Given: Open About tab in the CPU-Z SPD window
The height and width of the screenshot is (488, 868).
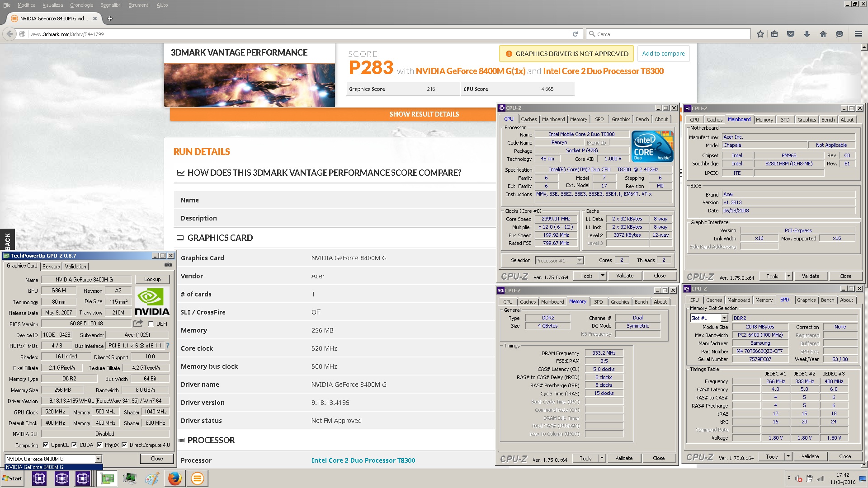Looking at the screenshot, I should (x=846, y=300).
